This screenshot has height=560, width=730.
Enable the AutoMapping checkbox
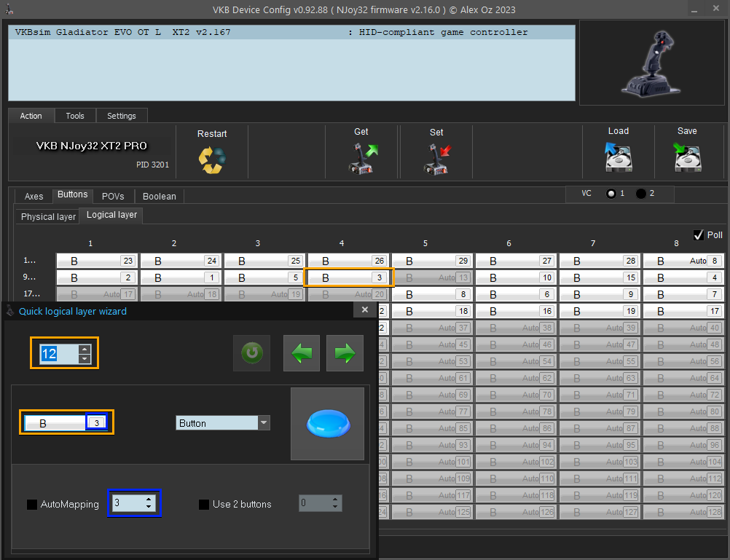pyautogui.click(x=32, y=504)
